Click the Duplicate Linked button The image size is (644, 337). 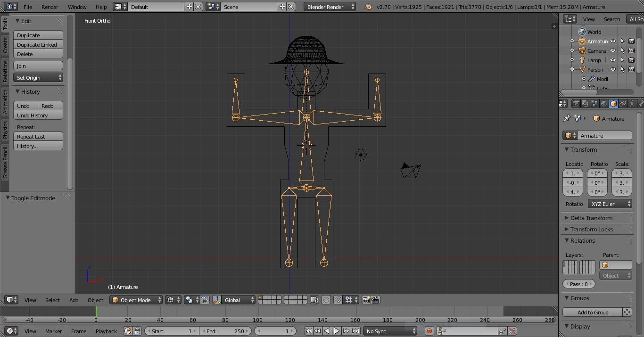pyautogui.click(x=38, y=45)
